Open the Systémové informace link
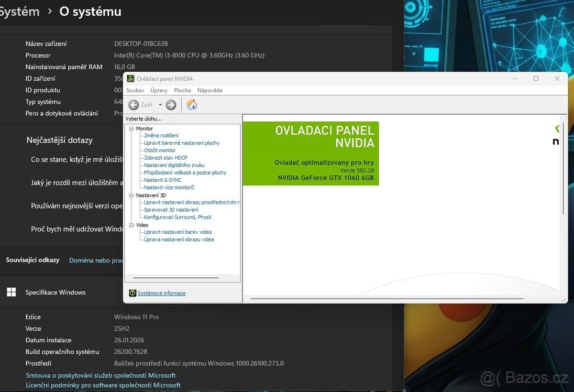 click(162, 293)
